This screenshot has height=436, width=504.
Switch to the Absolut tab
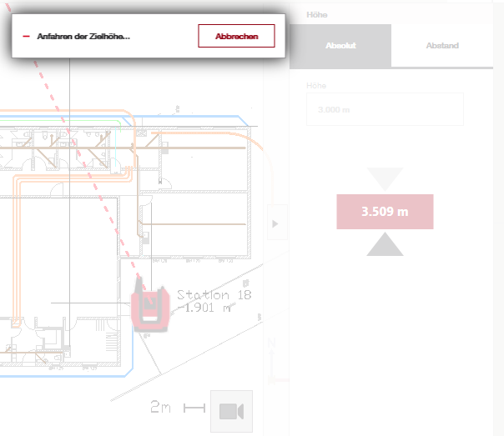tap(340, 46)
